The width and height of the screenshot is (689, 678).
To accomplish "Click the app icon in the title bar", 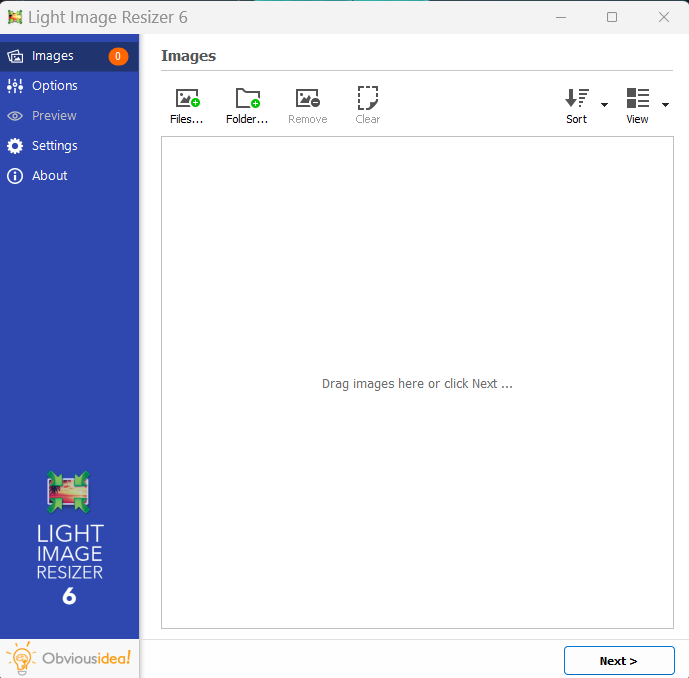I will pyautogui.click(x=15, y=17).
